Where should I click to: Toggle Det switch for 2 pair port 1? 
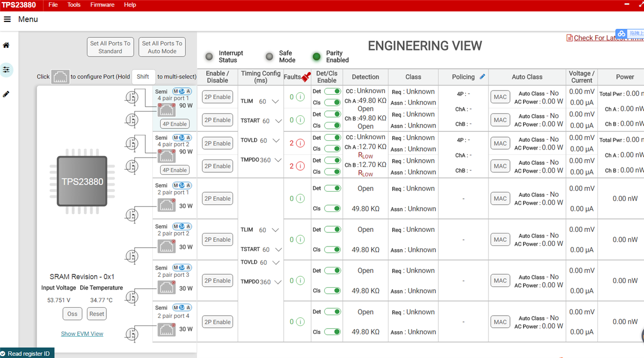tap(332, 188)
